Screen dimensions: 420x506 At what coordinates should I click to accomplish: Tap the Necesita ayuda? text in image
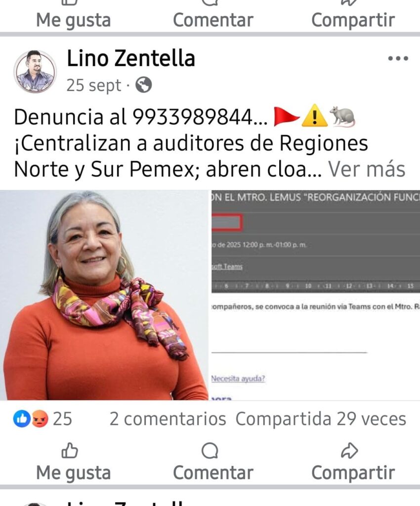238,379
